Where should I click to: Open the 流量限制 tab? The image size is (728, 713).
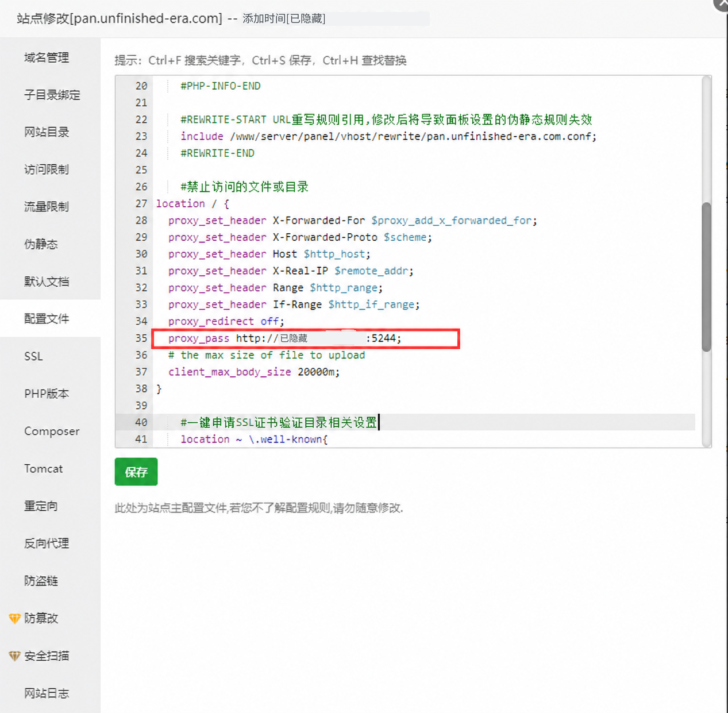click(50, 207)
